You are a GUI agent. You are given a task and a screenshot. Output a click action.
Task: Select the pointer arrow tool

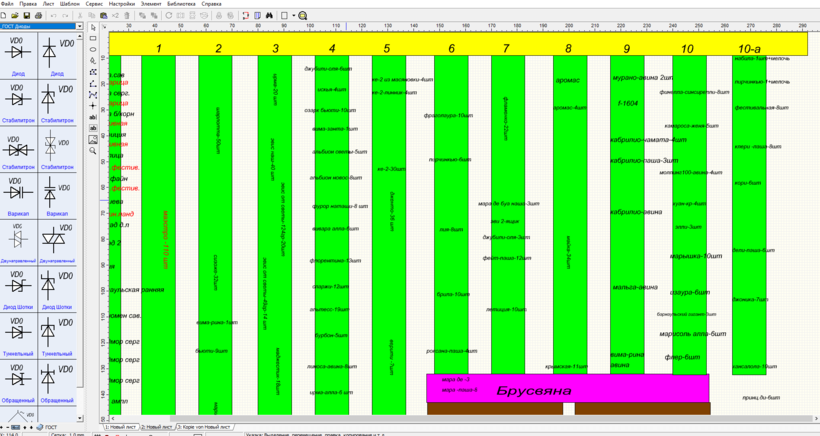pos(93,26)
